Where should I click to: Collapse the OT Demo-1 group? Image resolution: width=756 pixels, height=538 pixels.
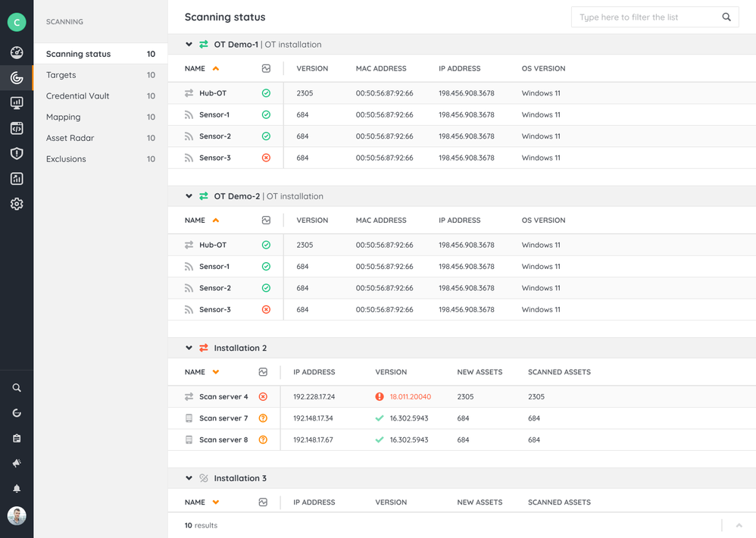click(189, 45)
